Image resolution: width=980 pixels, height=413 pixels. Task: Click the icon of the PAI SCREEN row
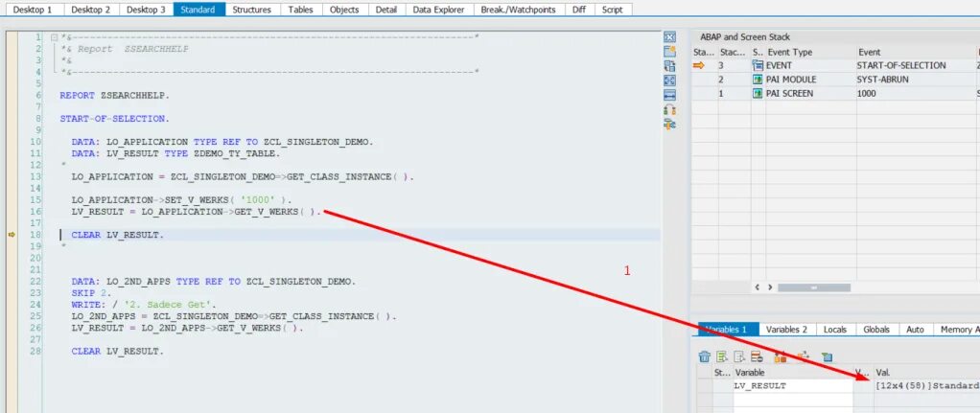758,93
